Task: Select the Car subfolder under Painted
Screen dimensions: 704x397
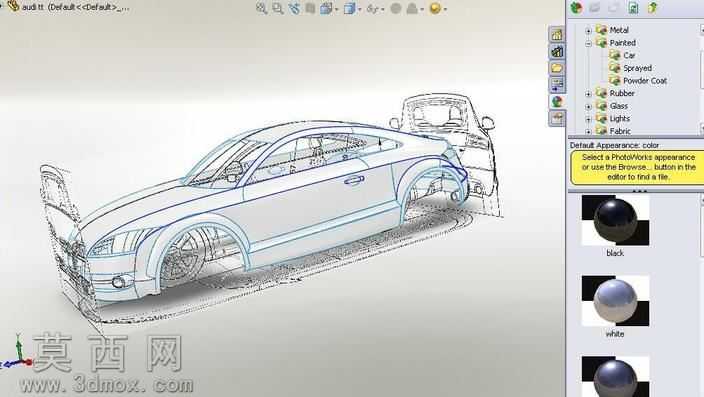Action: click(x=629, y=55)
